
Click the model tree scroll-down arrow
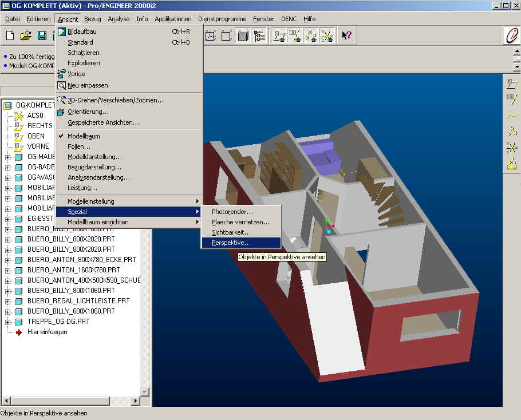tap(144, 392)
